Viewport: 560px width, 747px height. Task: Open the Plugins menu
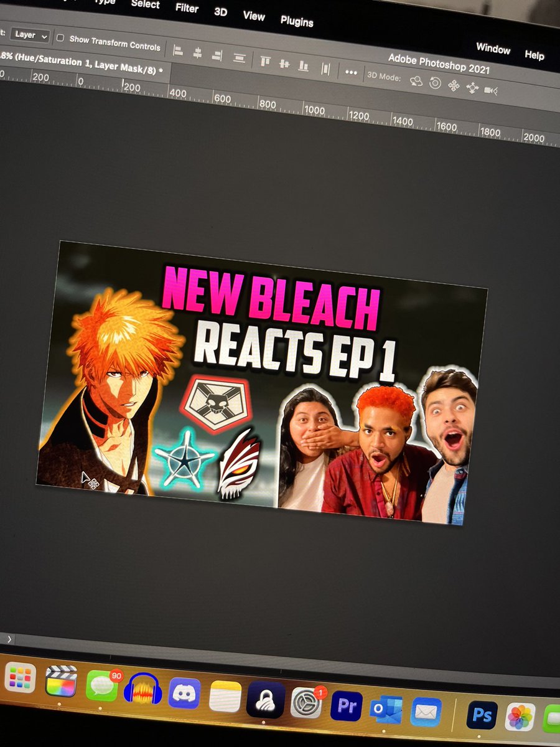[x=297, y=21]
